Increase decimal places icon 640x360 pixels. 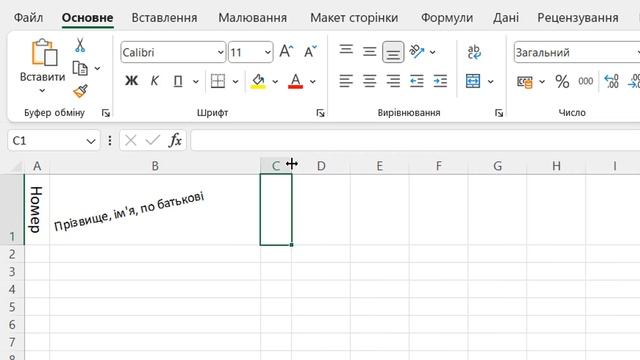[611, 81]
